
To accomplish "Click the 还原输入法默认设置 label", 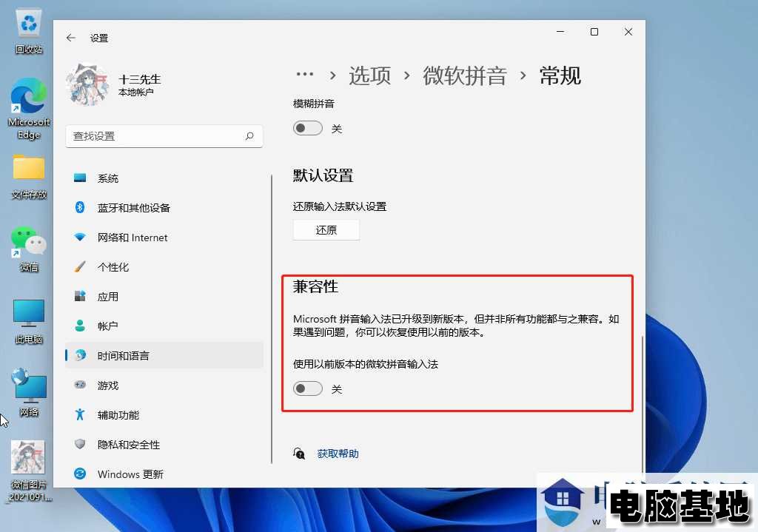I will coord(340,206).
